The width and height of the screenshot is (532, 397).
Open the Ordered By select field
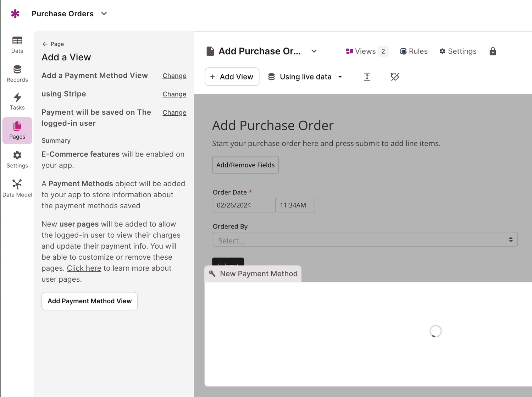tap(365, 239)
